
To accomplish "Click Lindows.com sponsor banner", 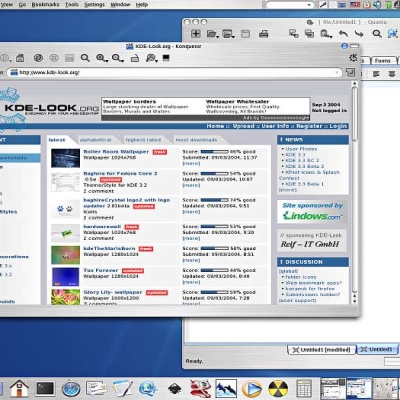I will [313, 212].
